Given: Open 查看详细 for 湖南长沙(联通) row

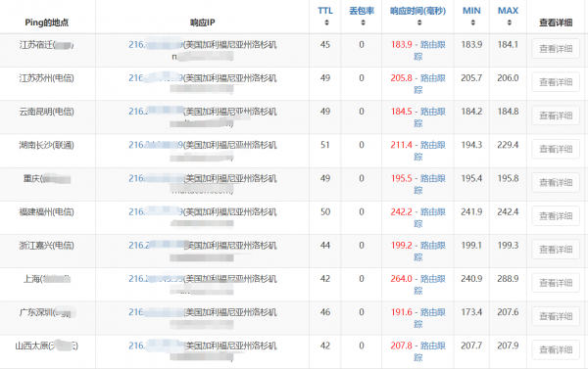Looking at the screenshot, I should pos(556,149).
